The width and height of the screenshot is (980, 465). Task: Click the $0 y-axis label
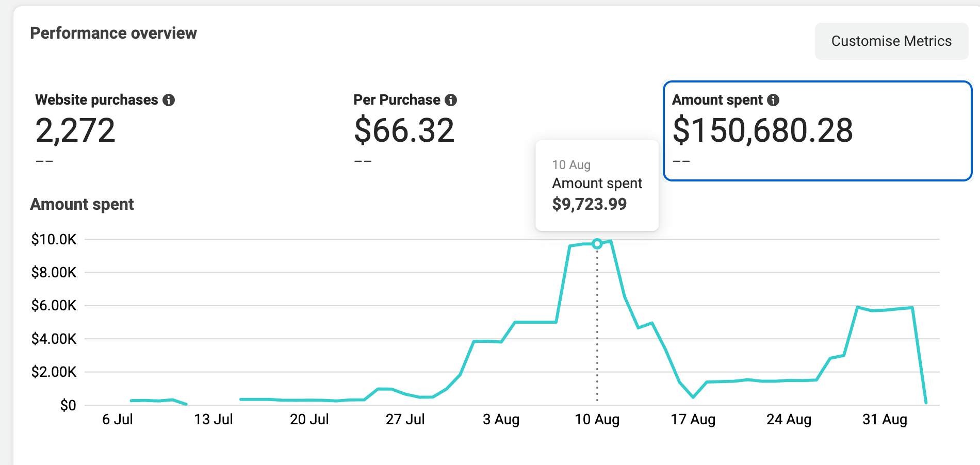pos(68,406)
